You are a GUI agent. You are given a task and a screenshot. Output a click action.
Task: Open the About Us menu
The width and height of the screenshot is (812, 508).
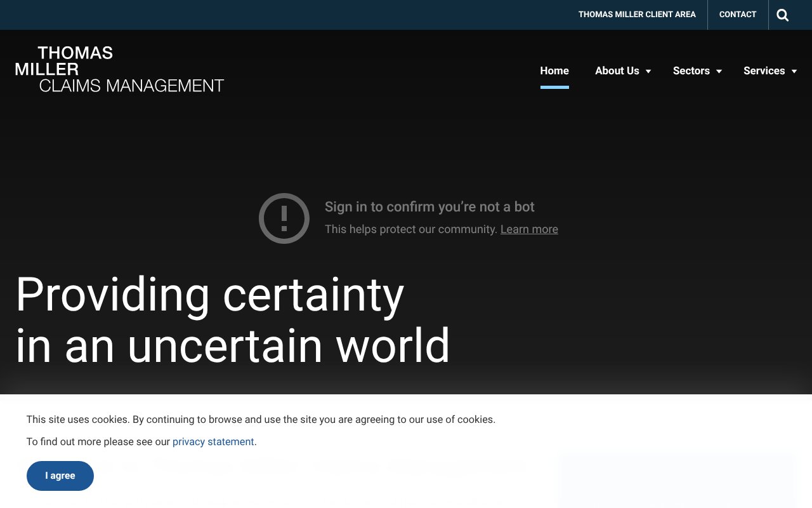pos(617,70)
